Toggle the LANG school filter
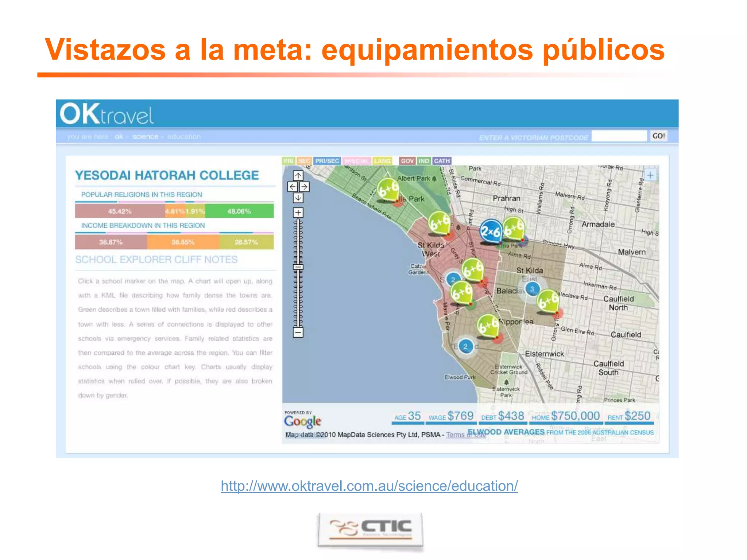Viewport: 747px width, 560px height. pyautogui.click(x=382, y=161)
